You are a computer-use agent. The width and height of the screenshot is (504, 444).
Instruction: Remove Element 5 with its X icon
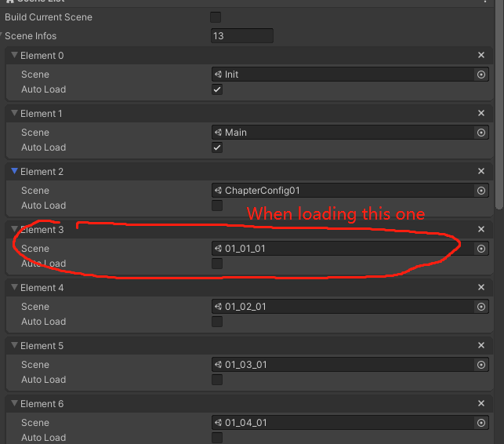481,345
